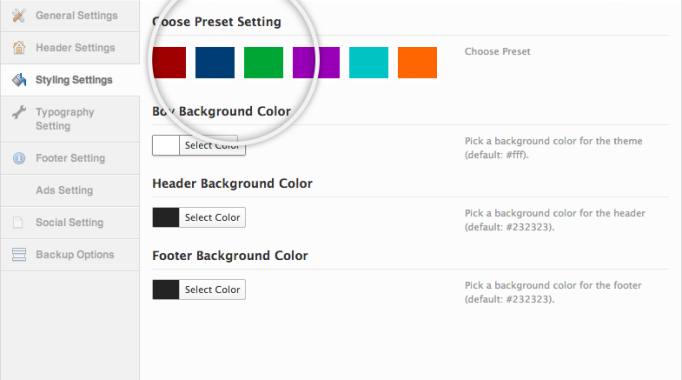Choose the cyan preset color
682x380 pixels.
click(369, 63)
